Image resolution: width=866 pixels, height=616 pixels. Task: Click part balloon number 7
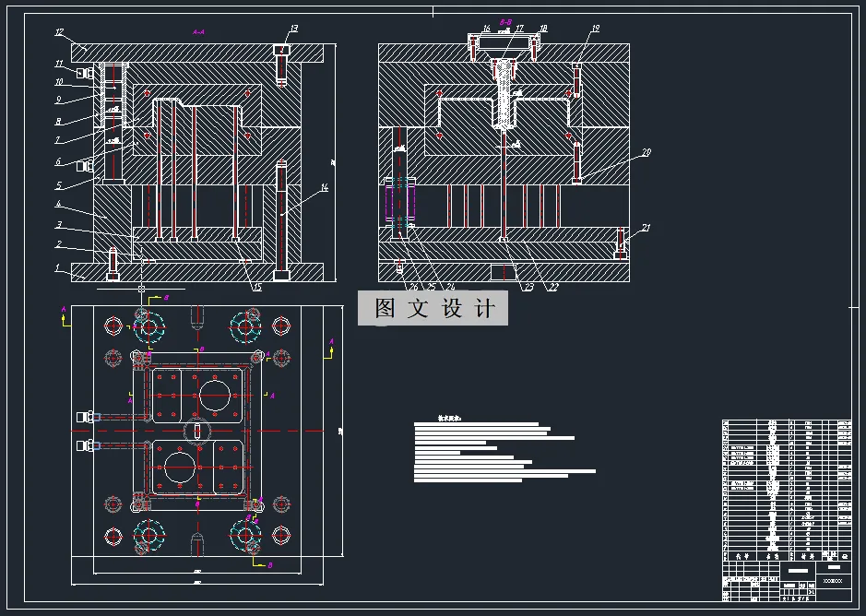click(58, 139)
